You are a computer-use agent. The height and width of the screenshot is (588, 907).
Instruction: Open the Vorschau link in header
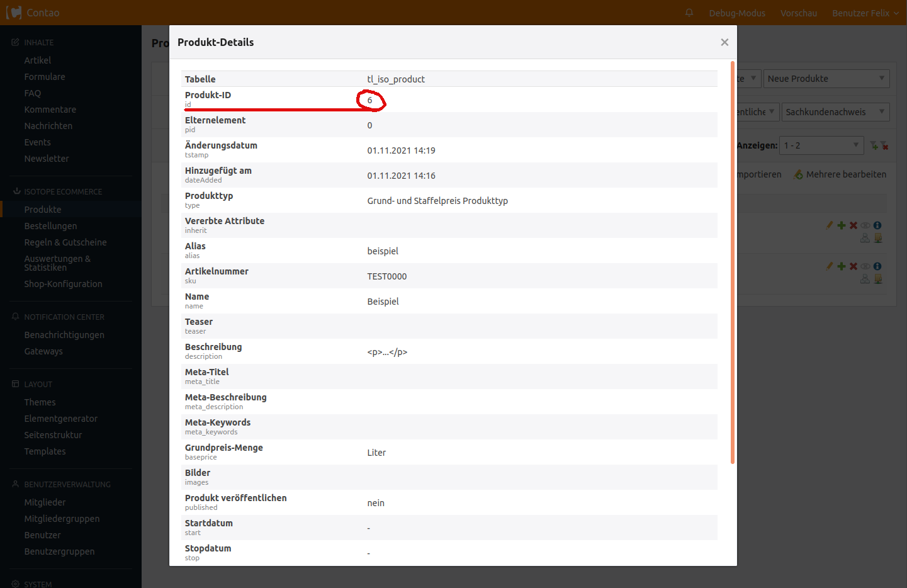pos(798,13)
